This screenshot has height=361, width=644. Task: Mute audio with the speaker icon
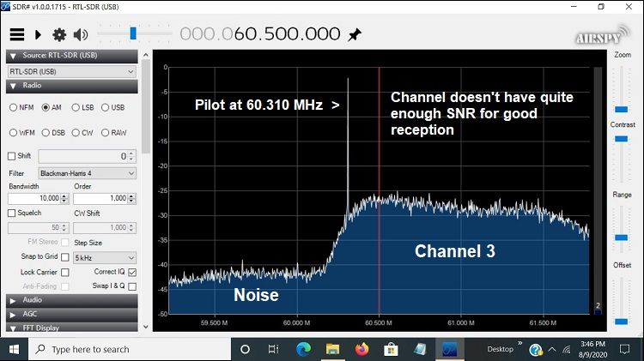tap(81, 34)
